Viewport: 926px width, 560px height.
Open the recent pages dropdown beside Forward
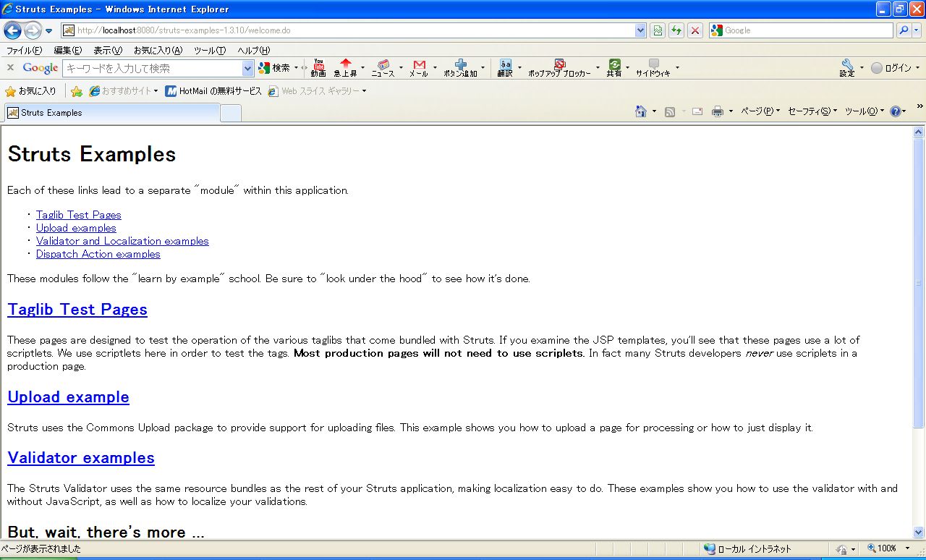point(49,31)
